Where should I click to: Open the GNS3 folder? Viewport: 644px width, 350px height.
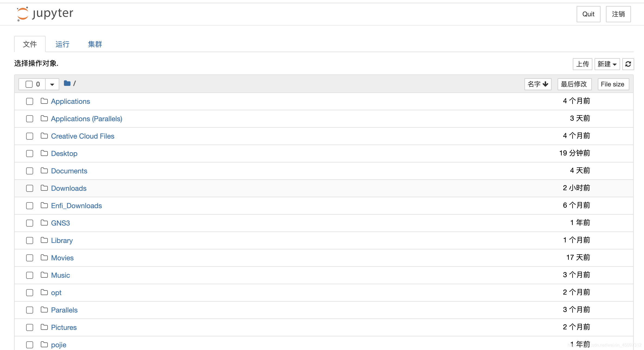coord(60,223)
